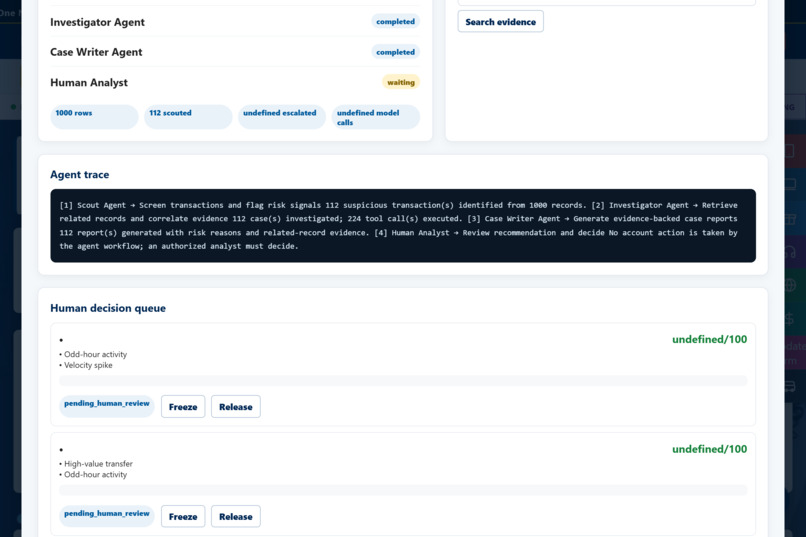
Task: Click the High-value transfer reason text
Action: click(x=98, y=464)
